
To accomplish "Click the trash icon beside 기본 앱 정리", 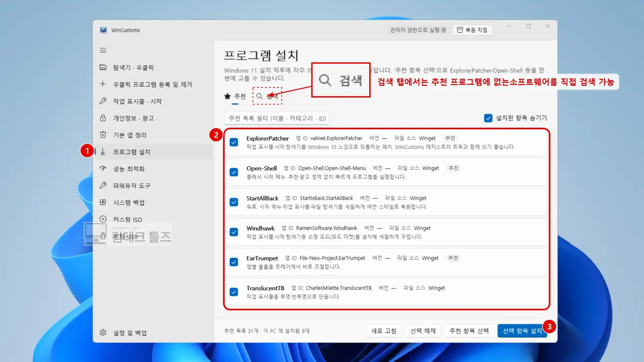I will point(103,135).
